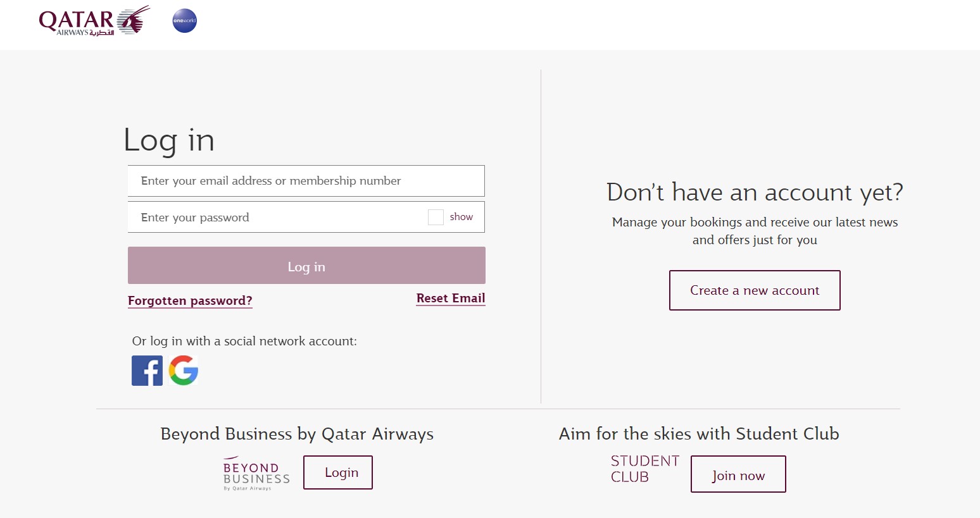Click the "Don't have an account yet?" heading
This screenshot has width=980, height=518.
click(755, 192)
